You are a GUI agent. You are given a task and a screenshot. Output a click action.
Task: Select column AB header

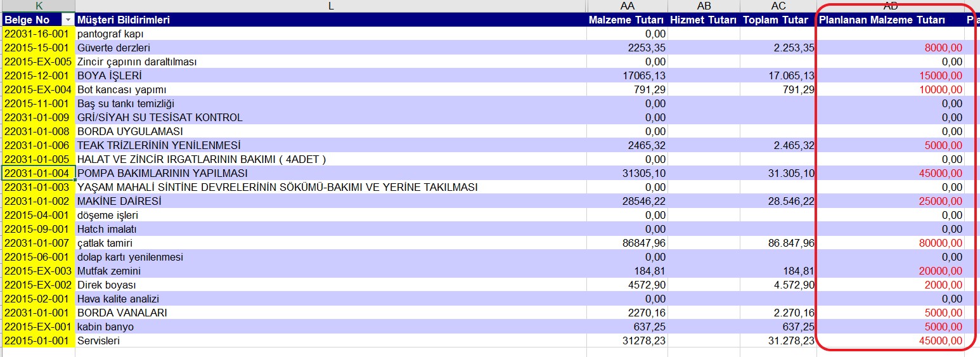tap(704, 6)
